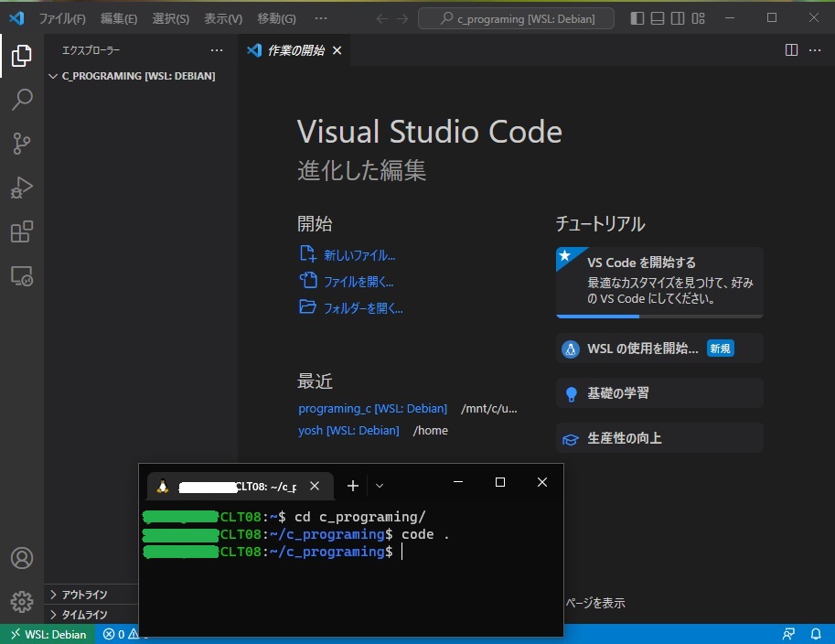Open the Remote Explorer view
The image size is (835, 644).
click(22, 276)
